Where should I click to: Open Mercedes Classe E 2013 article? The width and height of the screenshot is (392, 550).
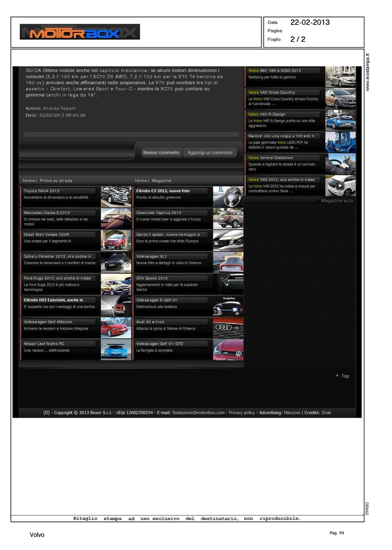(x=47, y=213)
